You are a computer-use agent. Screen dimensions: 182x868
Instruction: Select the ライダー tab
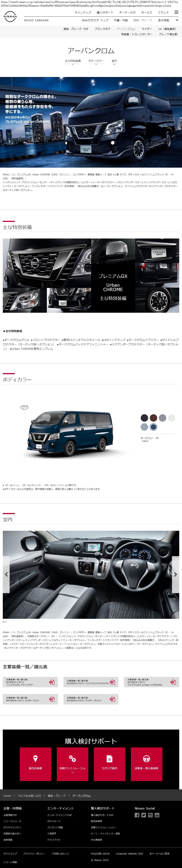[147, 29]
